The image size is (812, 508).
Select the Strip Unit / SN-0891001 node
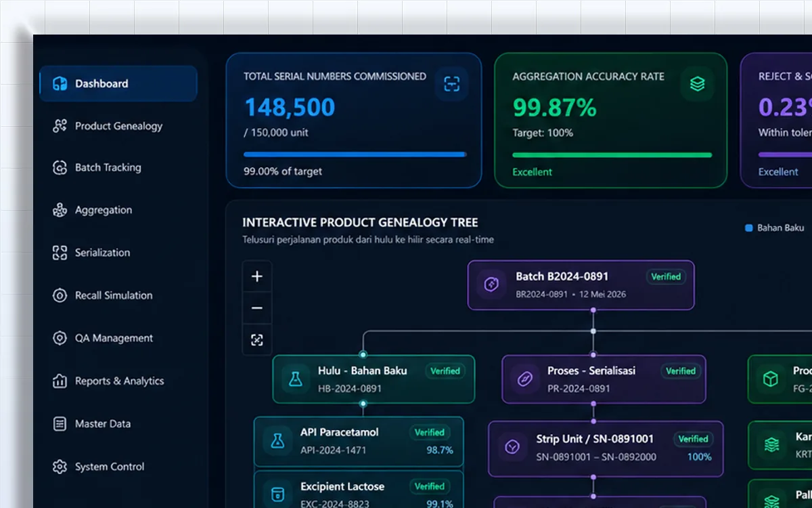click(606, 448)
